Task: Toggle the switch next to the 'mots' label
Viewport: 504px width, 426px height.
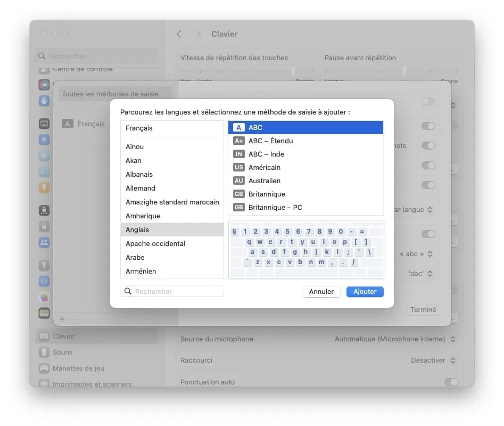Action: point(428,145)
